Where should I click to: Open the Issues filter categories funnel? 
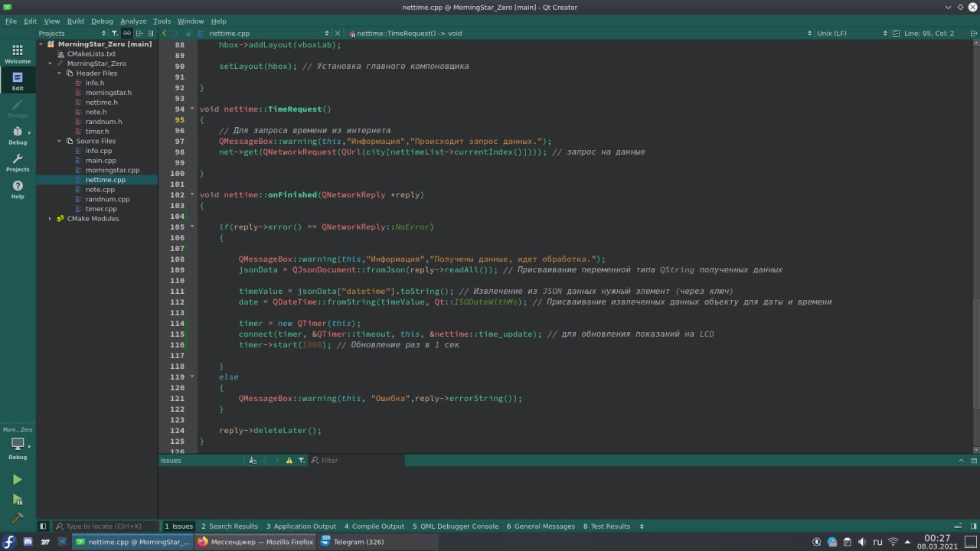tap(302, 460)
